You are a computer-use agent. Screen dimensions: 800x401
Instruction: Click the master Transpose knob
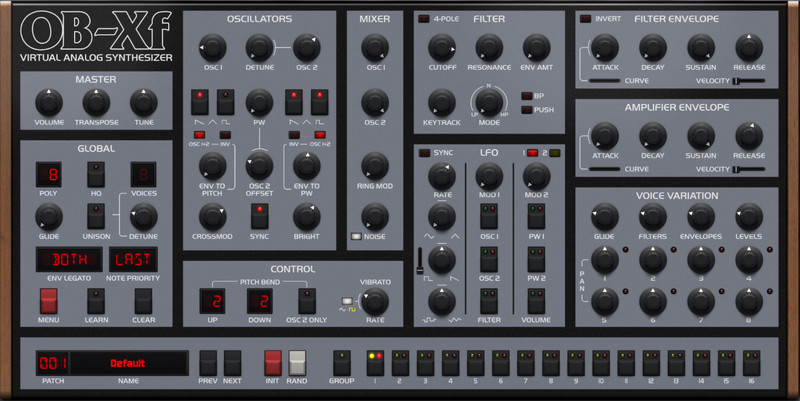[96, 103]
